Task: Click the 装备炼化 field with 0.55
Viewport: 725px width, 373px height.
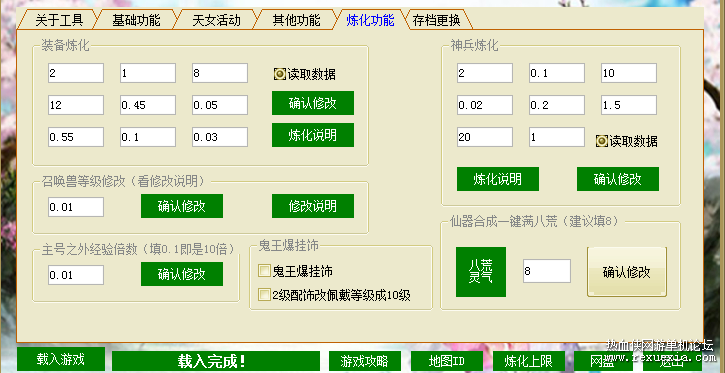Action: [76, 137]
